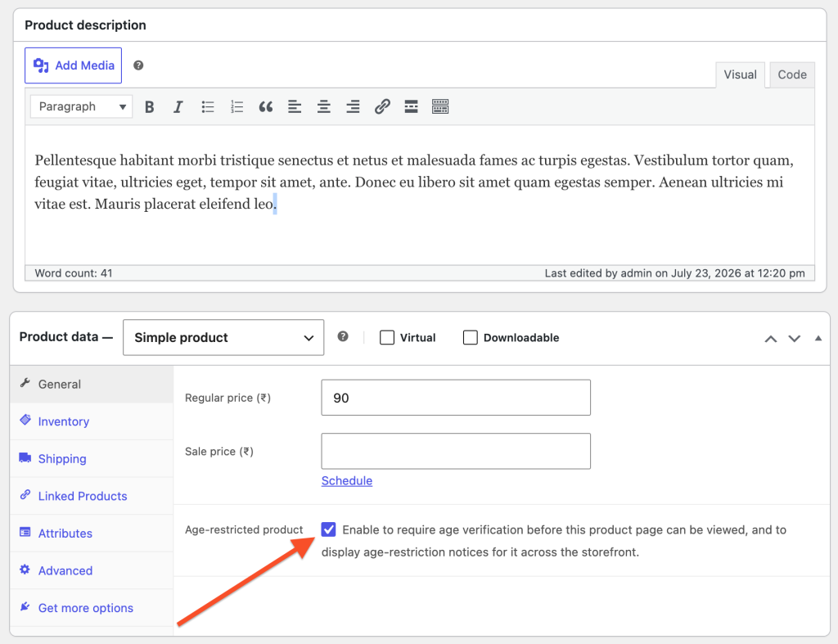
Task: Enable the Virtual checkbox
Action: pos(387,338)
